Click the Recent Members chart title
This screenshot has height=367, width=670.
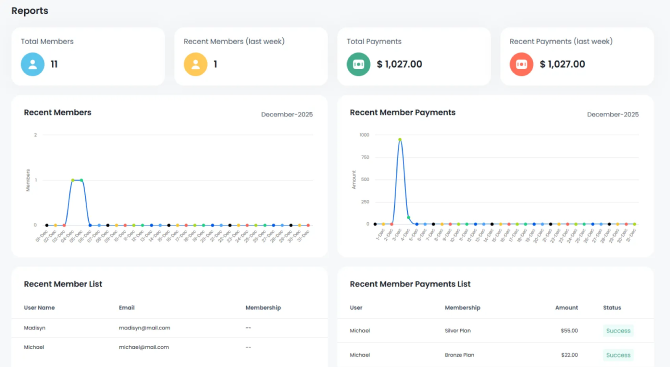pyautogui.click(x=58, y=112)
